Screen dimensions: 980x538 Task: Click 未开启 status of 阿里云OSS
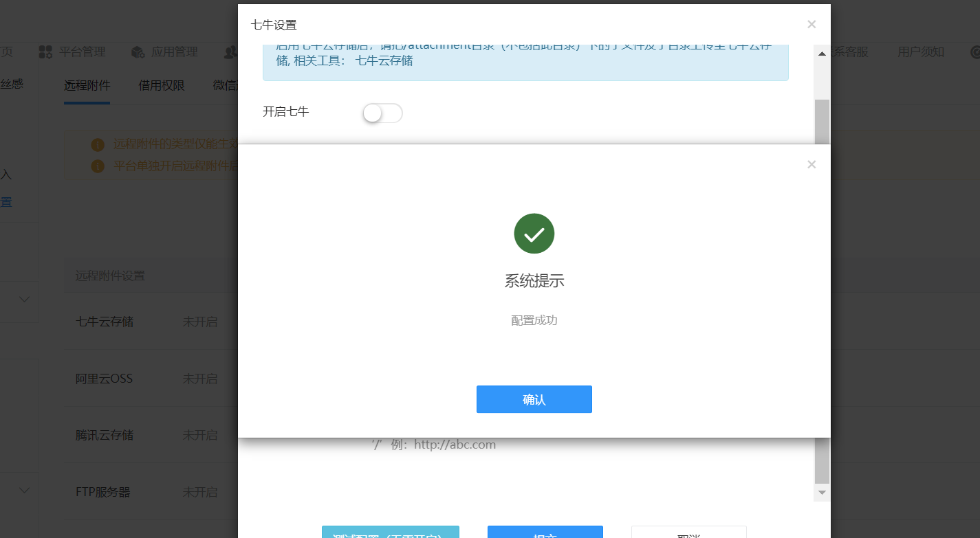coord(200,378)
